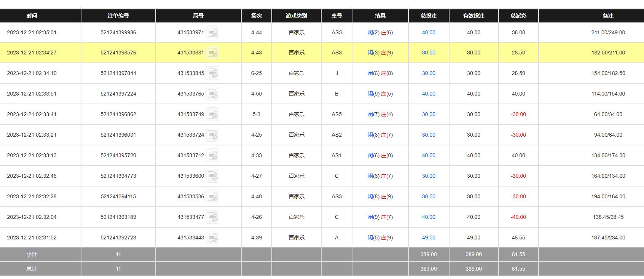This screenshot has height=279, width=644.
Task: Click the 时间 column header
Action: coord(32,16)
